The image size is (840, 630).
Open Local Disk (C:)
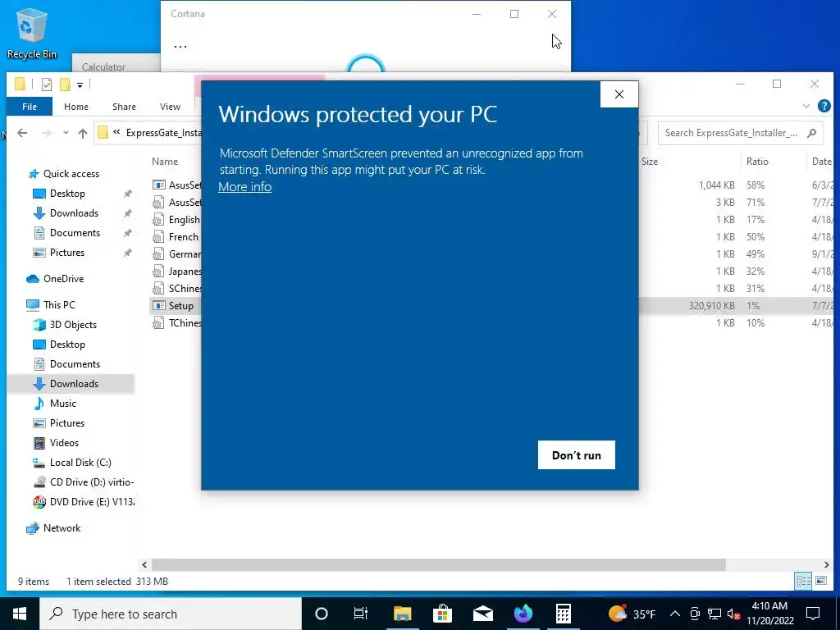point(80,463)
